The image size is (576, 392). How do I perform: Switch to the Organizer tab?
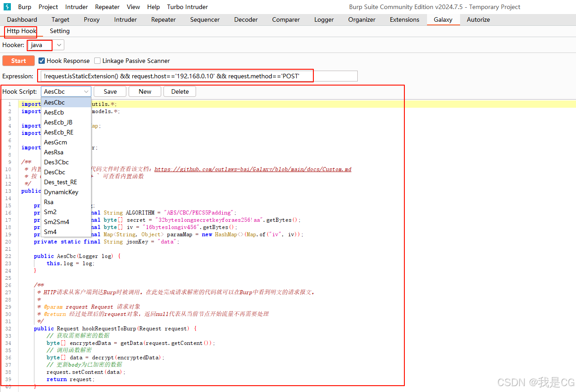362,19
